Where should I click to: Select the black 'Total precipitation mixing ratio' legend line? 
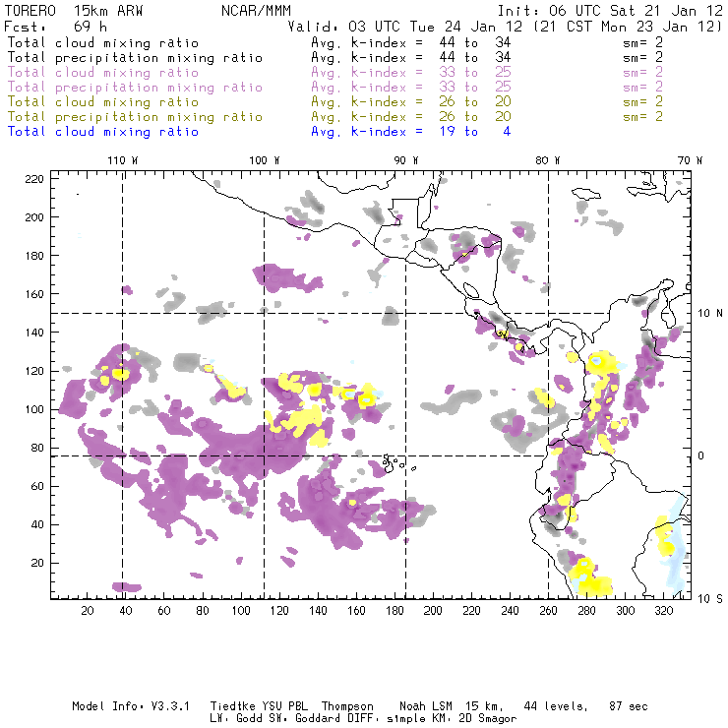click(135, 58)
